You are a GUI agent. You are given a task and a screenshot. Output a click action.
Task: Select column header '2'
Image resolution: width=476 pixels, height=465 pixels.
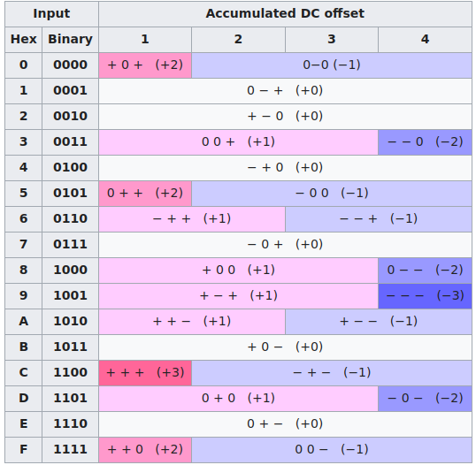click(238, 40)
